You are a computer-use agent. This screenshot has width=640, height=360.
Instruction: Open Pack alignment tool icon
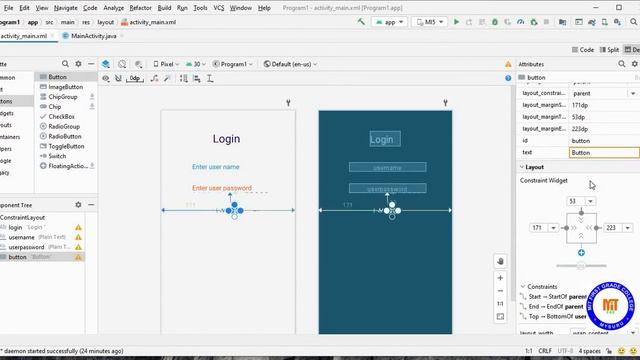tap(184, 78)
